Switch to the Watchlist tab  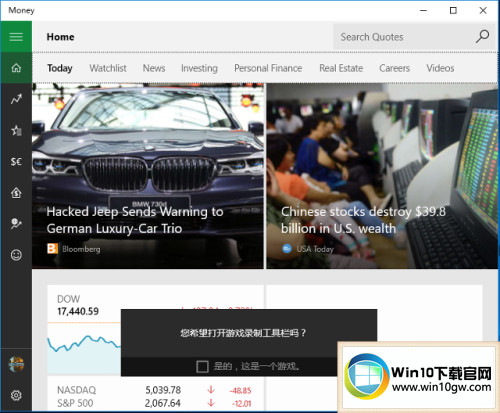(x=108, y=68)
